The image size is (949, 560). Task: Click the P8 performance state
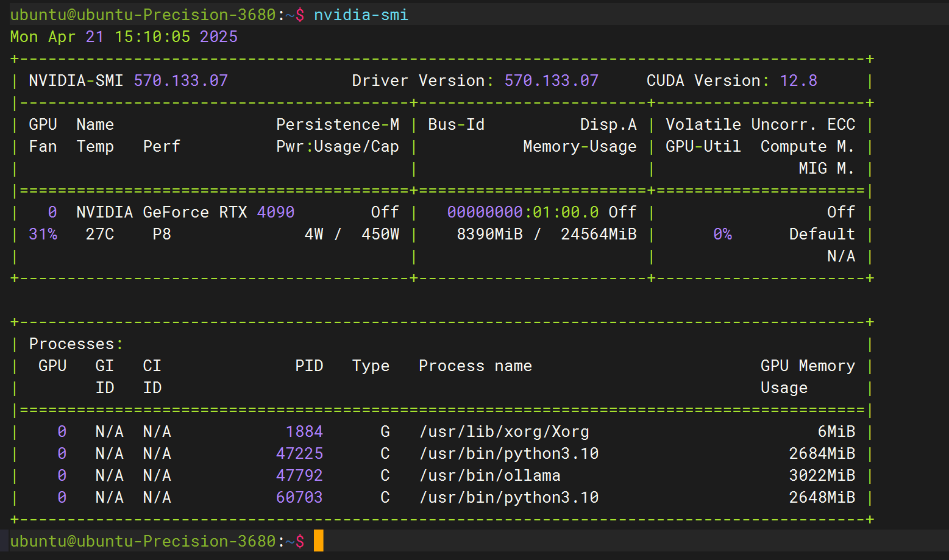click(x=162, y=233)
